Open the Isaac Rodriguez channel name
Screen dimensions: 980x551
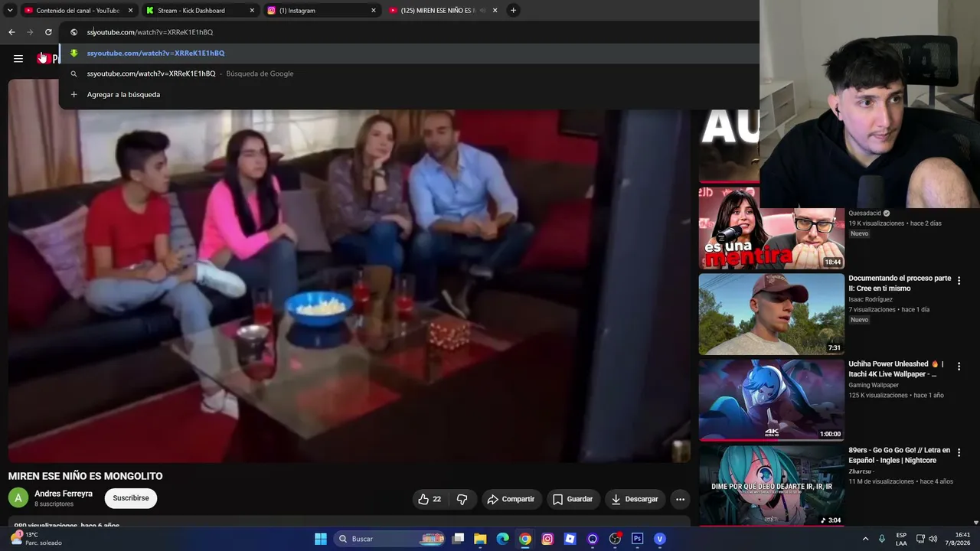(871, 299)
